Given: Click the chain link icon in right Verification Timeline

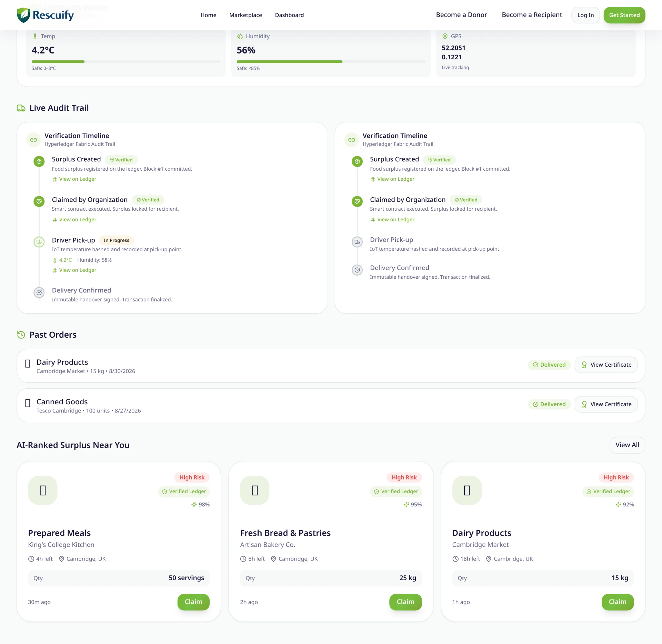Looking at the screenshot, I should (x=352, y=140).
